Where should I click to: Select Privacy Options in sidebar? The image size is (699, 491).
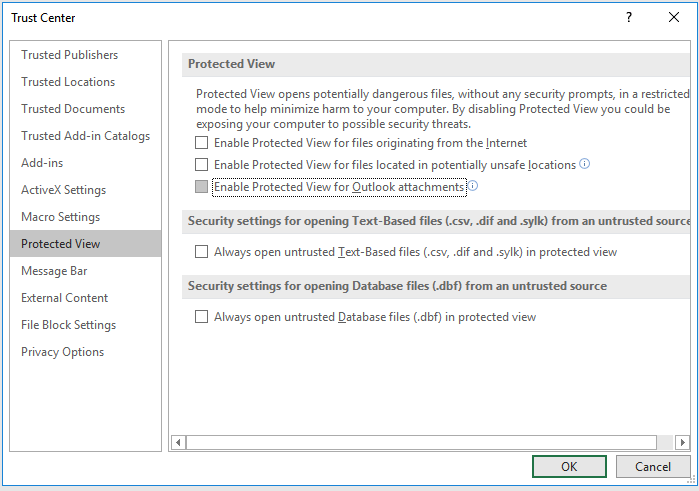63,352
